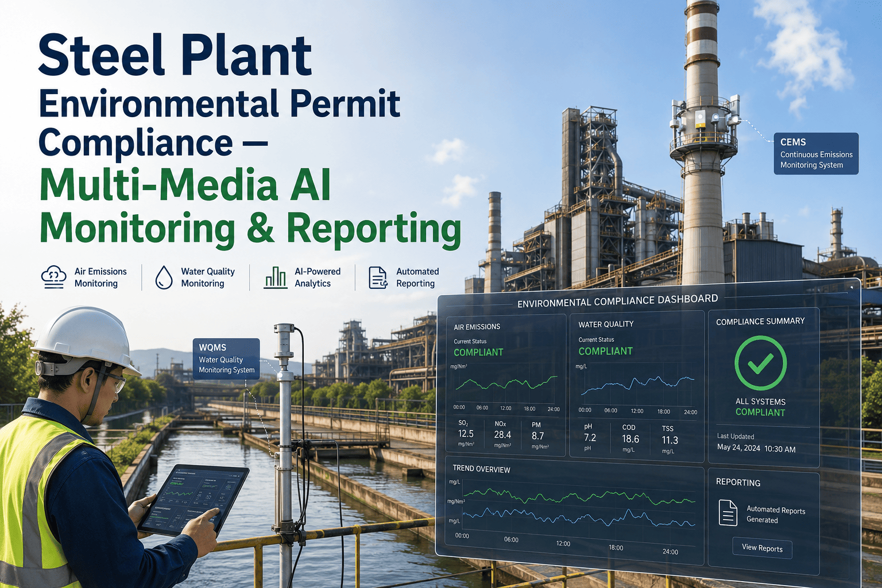
Task: Click the Reporting panel heading
Action: (x=738, y=482)
